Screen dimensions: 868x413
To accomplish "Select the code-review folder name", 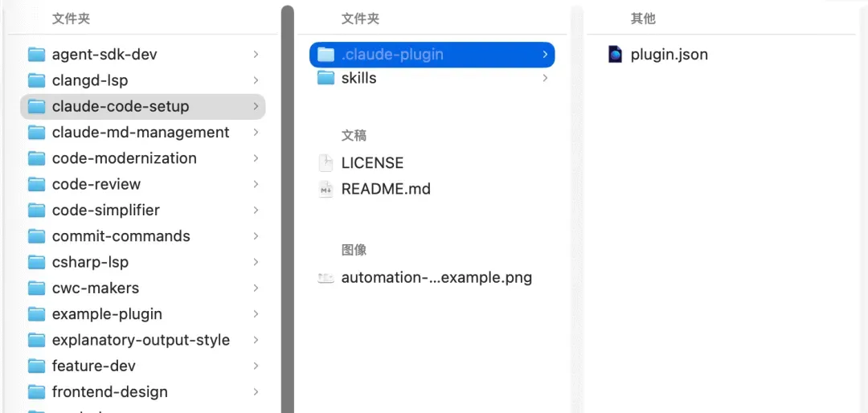I will [x=96, y=184].
